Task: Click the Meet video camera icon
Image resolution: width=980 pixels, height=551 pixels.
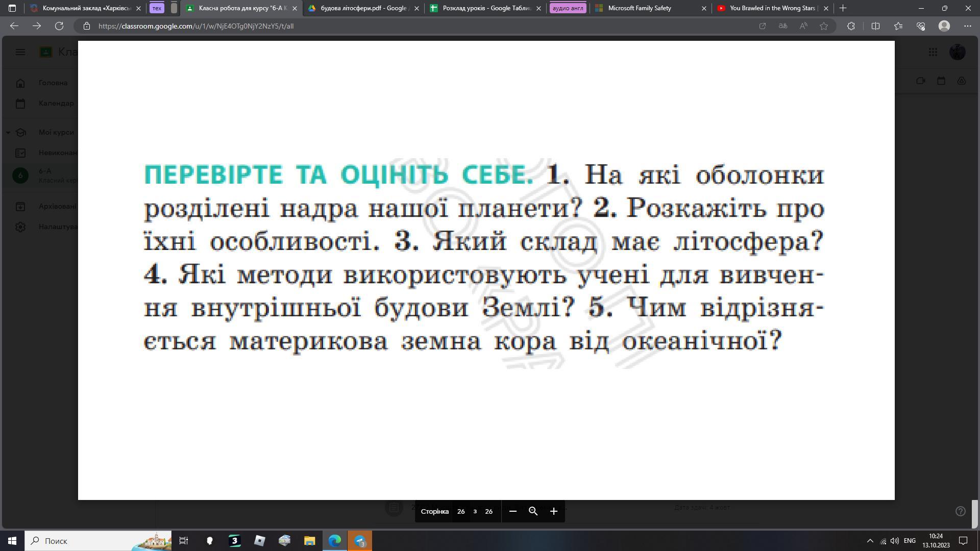Action: 921,81
